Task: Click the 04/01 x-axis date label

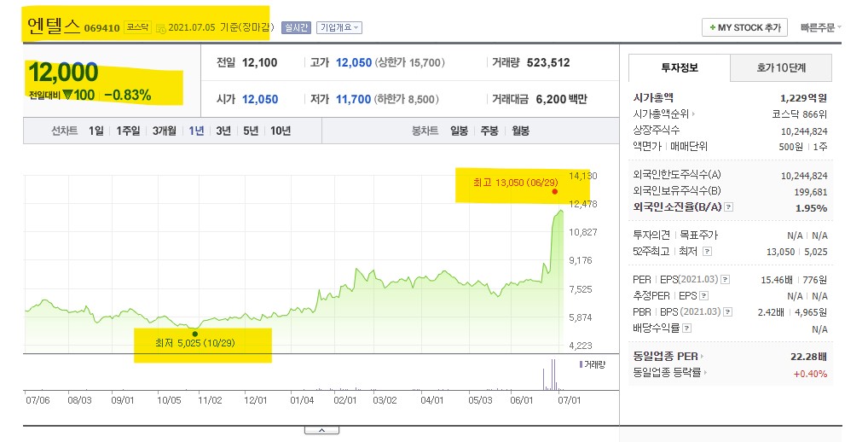Action: click(431, 400)
